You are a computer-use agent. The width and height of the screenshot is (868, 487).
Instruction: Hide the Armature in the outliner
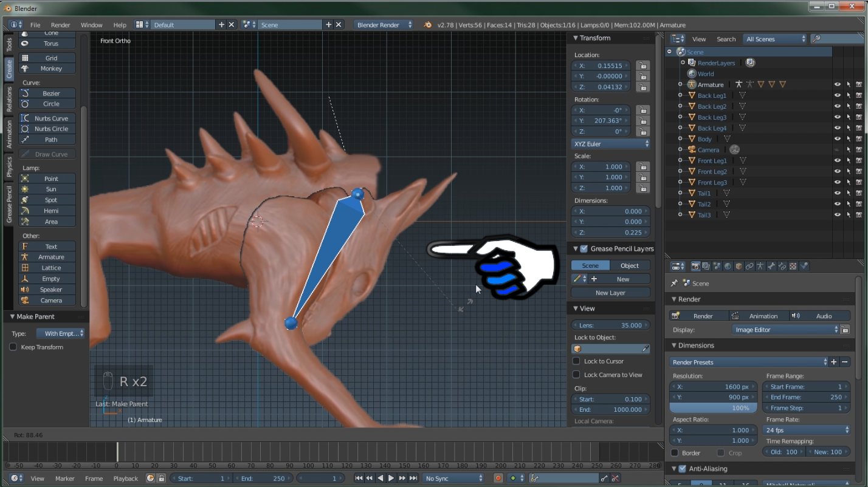coord(838,84)
